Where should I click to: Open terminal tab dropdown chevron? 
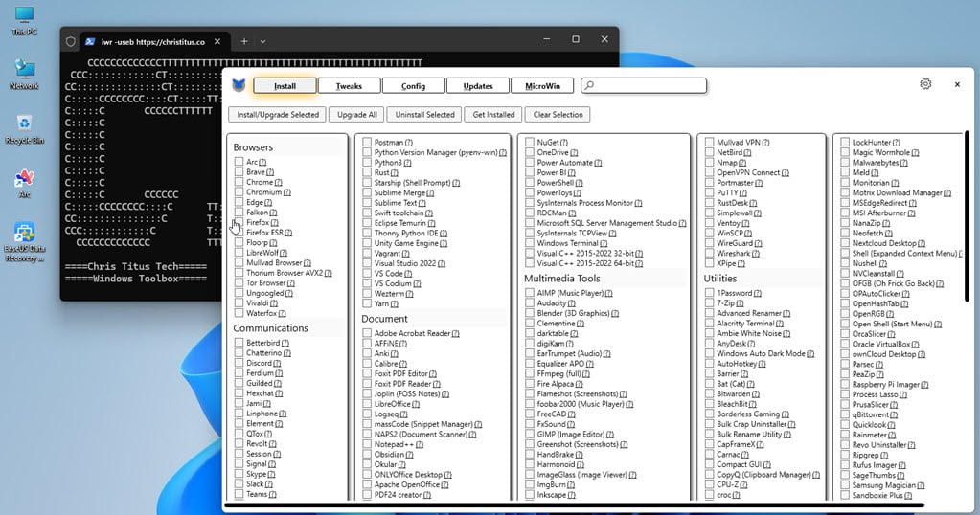263,42
